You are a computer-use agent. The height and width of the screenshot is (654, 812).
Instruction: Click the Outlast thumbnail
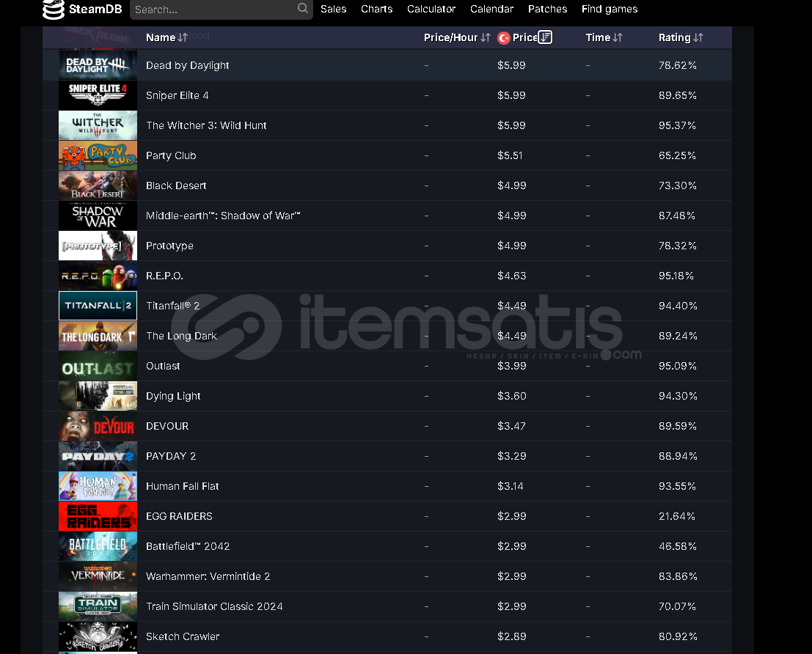pos(98,366)
